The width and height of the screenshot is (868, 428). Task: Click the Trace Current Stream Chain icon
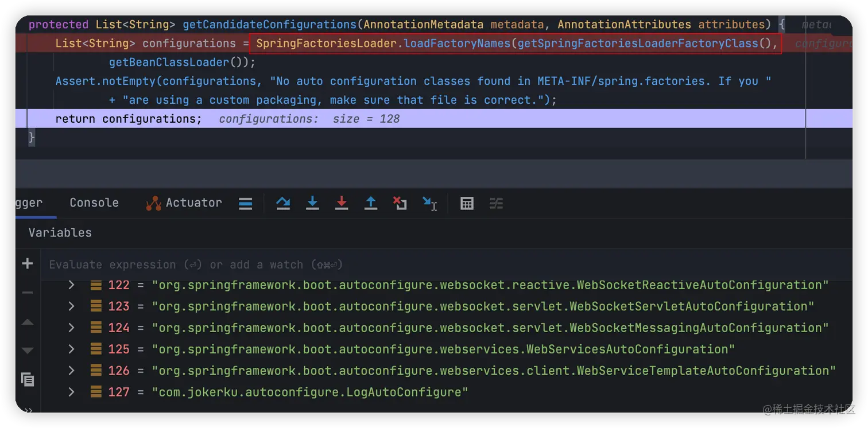click(496, 204)
